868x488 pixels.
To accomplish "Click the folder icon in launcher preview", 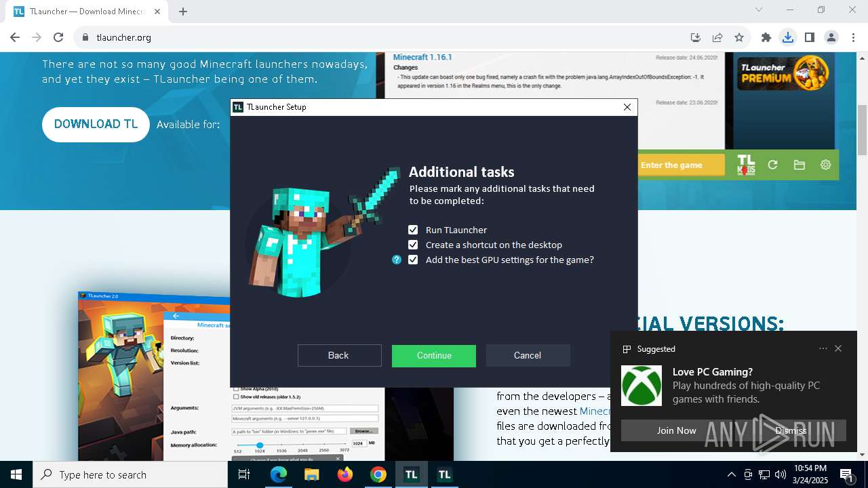I will [x=800, y=165].
